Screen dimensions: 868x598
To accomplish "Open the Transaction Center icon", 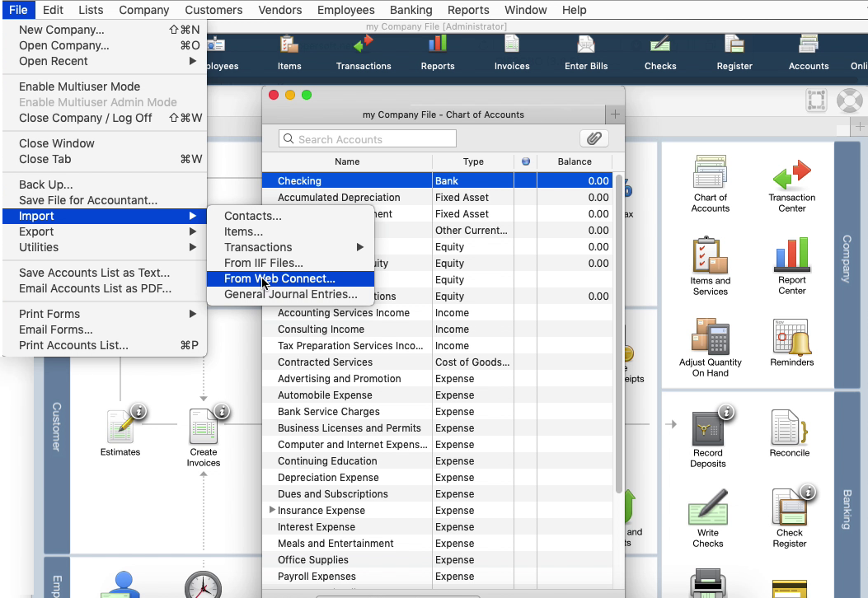I will (x=791, y=185).
